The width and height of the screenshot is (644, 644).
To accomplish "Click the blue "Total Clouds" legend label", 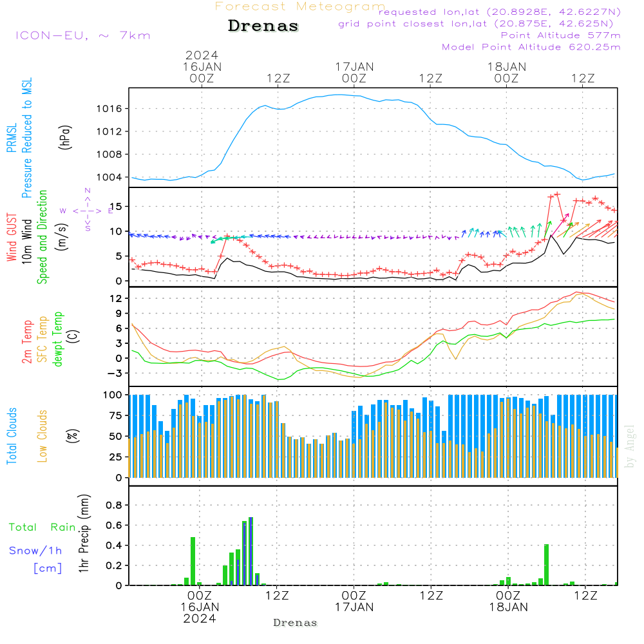I will click(12, 436).
